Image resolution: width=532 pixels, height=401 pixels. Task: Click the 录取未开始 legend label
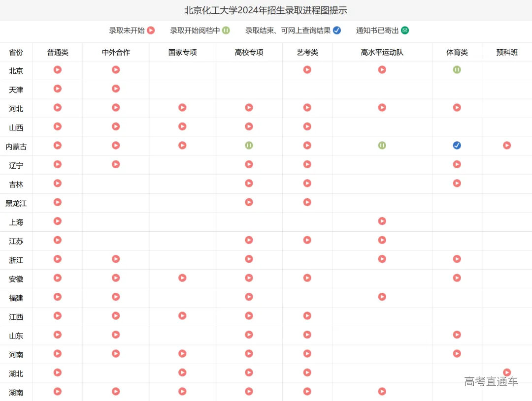tap(127, 31)
